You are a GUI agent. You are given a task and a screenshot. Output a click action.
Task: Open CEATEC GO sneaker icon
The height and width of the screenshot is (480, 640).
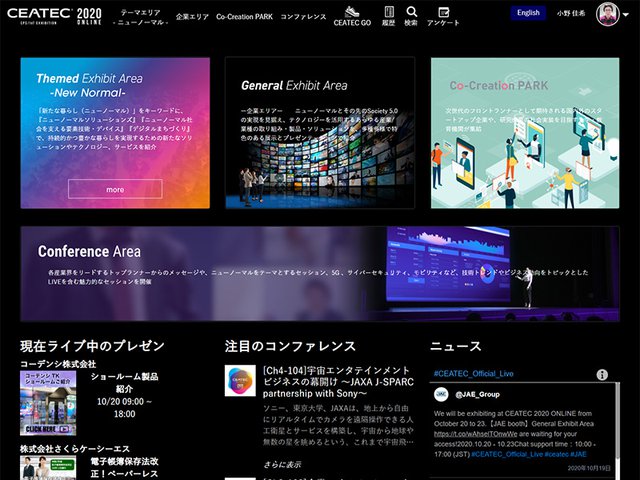click(x=352, y=11)
